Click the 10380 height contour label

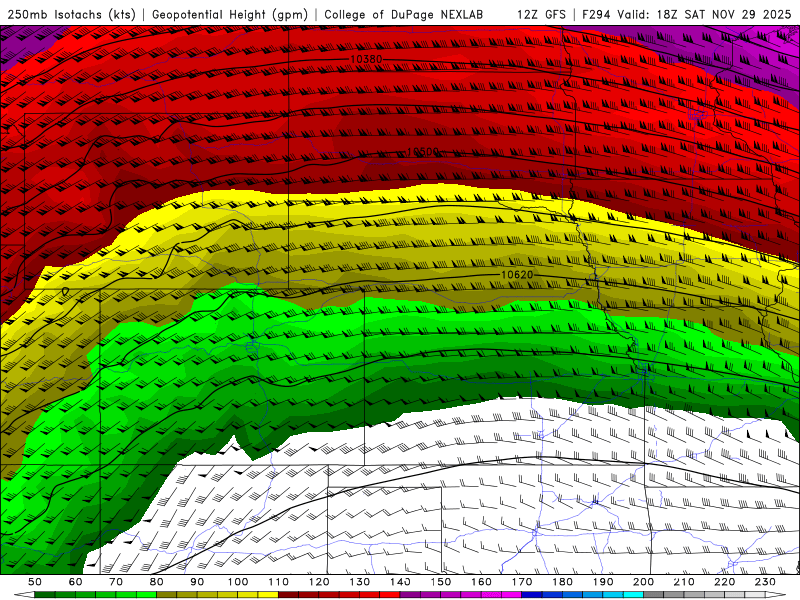pyautogui.click(x=366, y=59)
